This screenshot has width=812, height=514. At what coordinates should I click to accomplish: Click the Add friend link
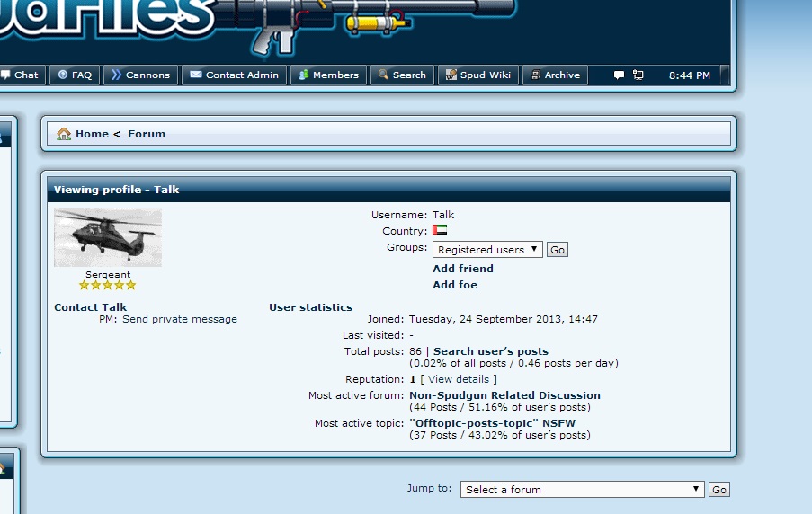463,269
